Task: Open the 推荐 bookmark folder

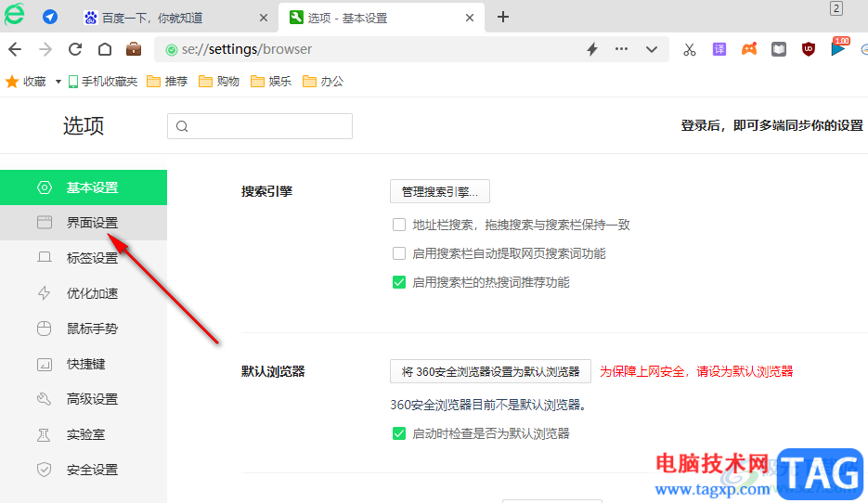Action: point(167,82)
